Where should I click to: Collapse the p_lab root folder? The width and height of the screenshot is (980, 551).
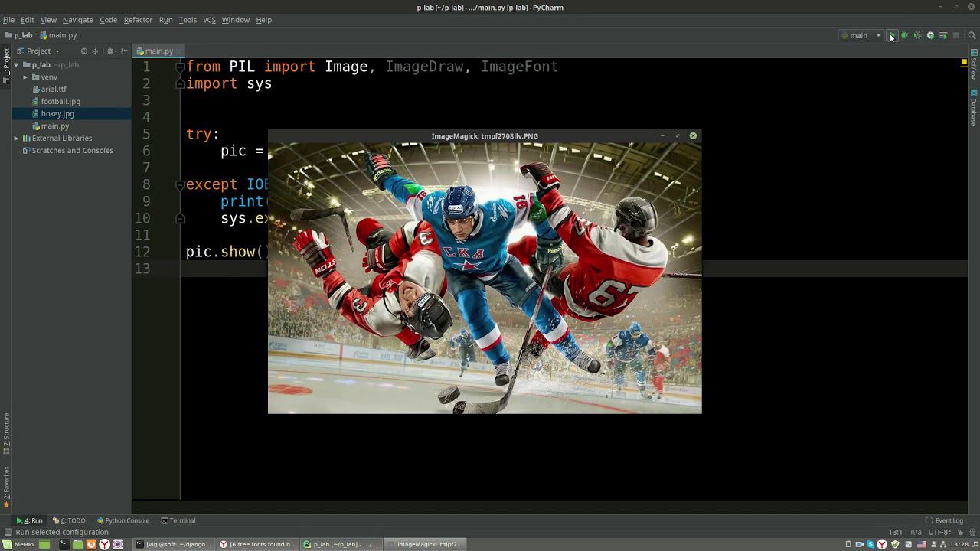(16, 65)
